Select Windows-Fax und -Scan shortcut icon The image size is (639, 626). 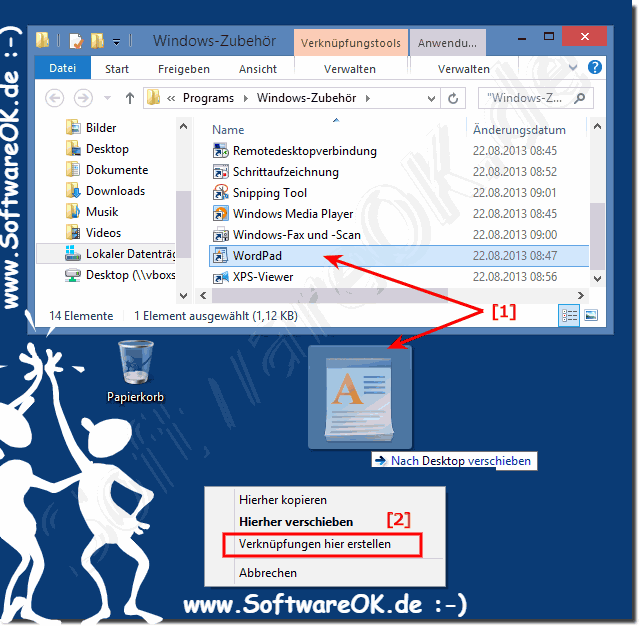click(220, 235)
